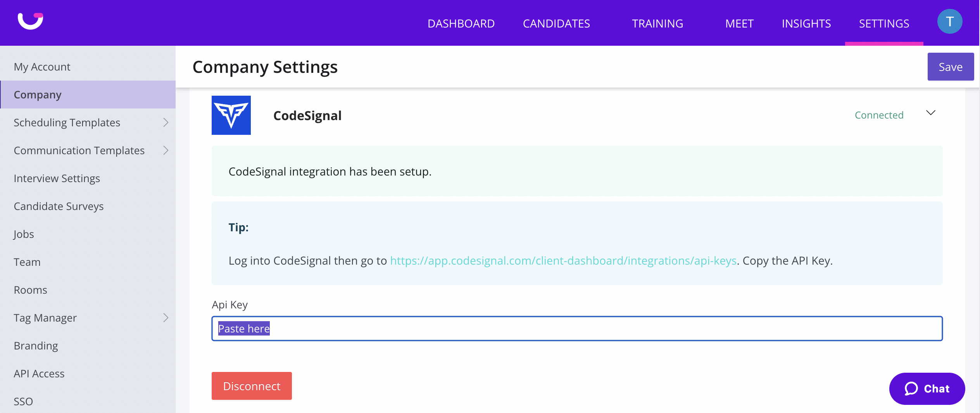Open the CodeSignal API keys link

[563, 260]
